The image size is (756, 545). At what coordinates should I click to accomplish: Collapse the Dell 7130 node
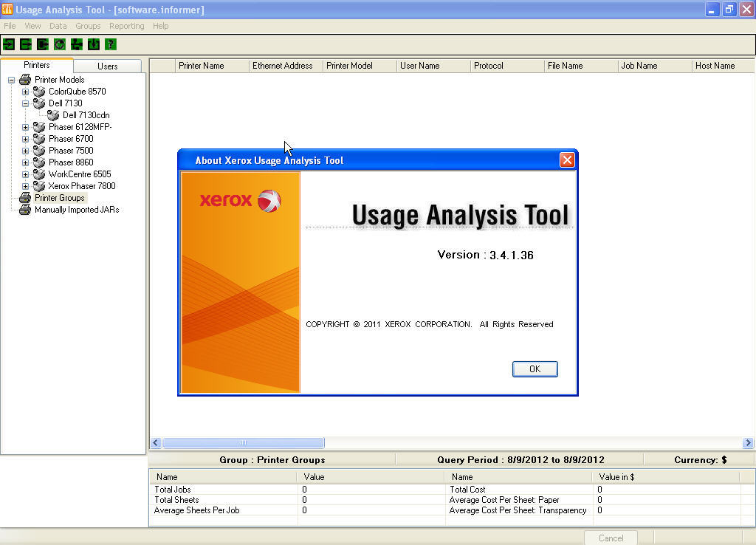tap(26, 103)
